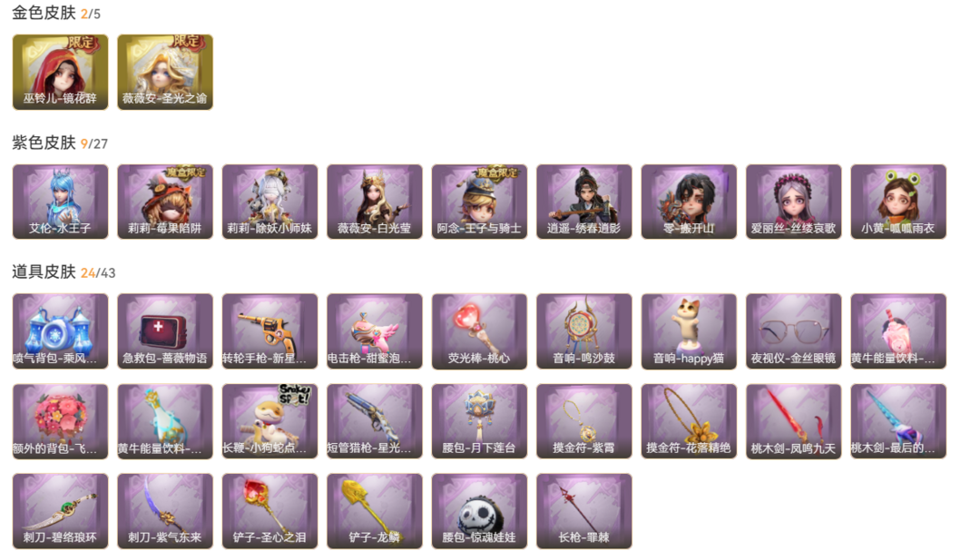Choose the 艾伦-水王子 purple skin
Screen dimensions: 980x552
(60, 202)
